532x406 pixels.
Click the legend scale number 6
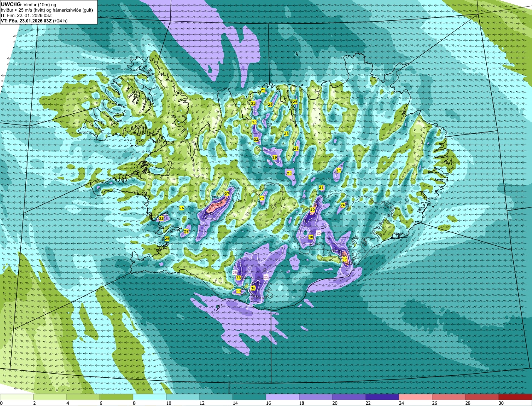[101, 403]
